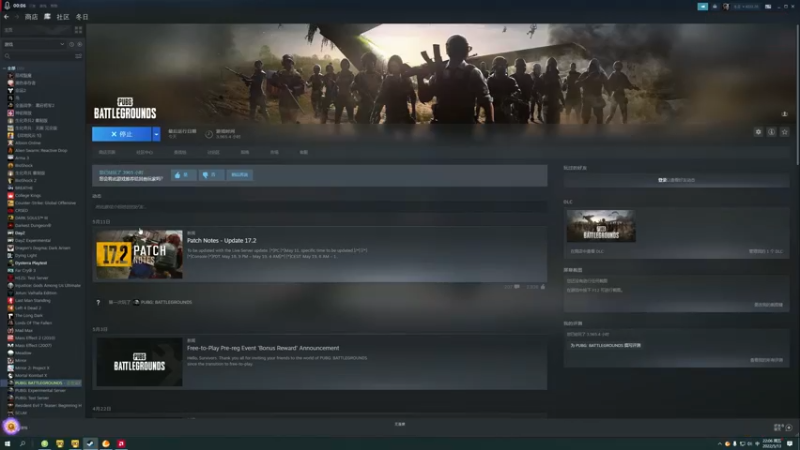The width and height of the screenshot is (800, 450).
Task: Select PUBG: Experimental Server entry
Action: pos(40,391)
